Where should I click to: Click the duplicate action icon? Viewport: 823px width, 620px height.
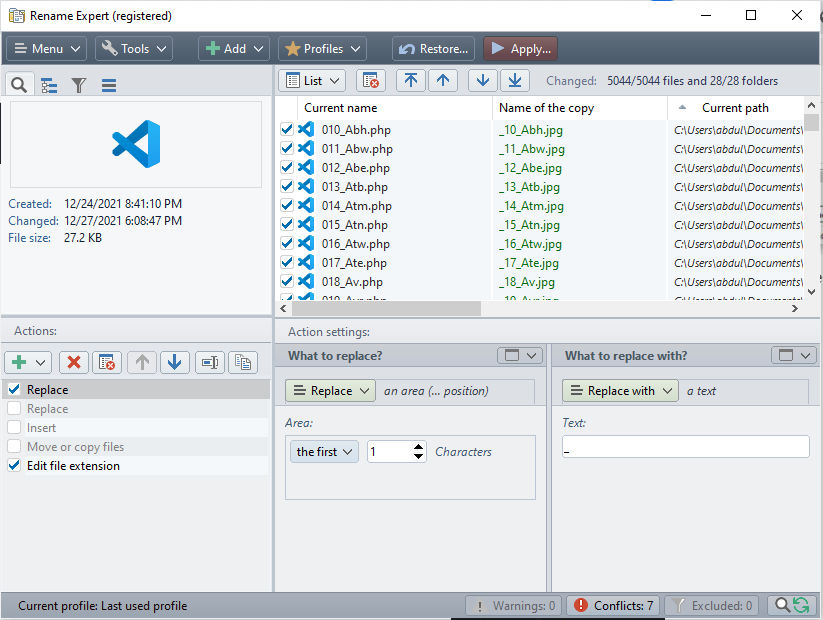pos(241,362)
